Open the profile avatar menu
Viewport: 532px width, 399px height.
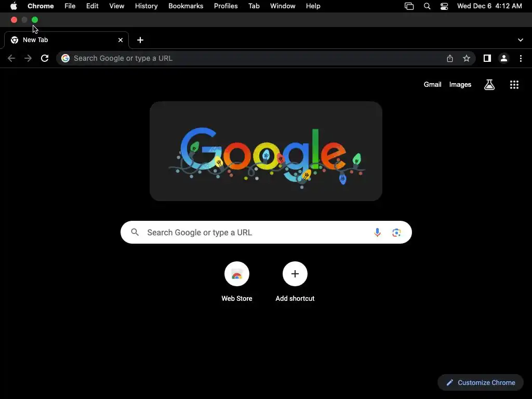pyautogui.click(x=504, y=58)
